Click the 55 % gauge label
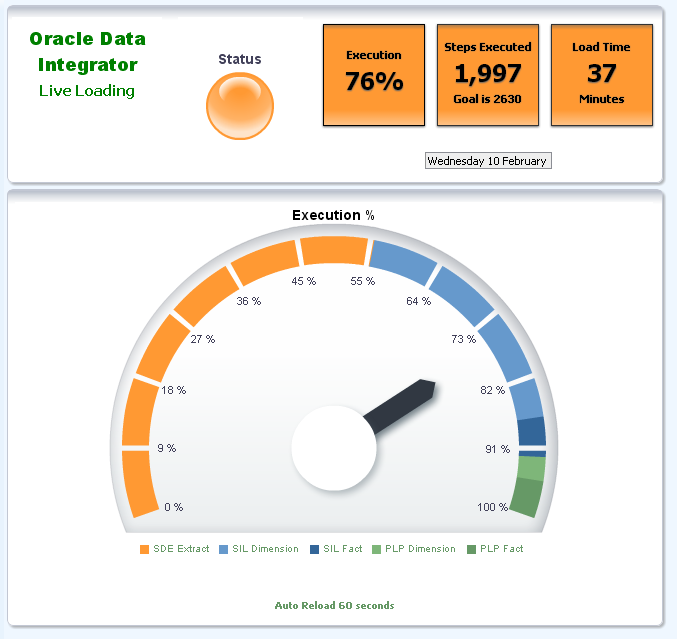The width and height of the screenshot is (677, 639). tap(363, 282)
